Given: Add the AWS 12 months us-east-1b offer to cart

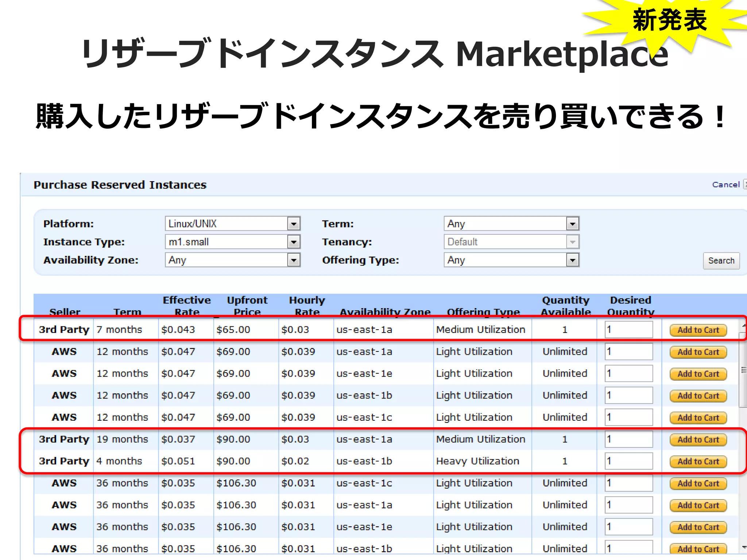Looking at the screenshot, I should (x=698, y=396).
